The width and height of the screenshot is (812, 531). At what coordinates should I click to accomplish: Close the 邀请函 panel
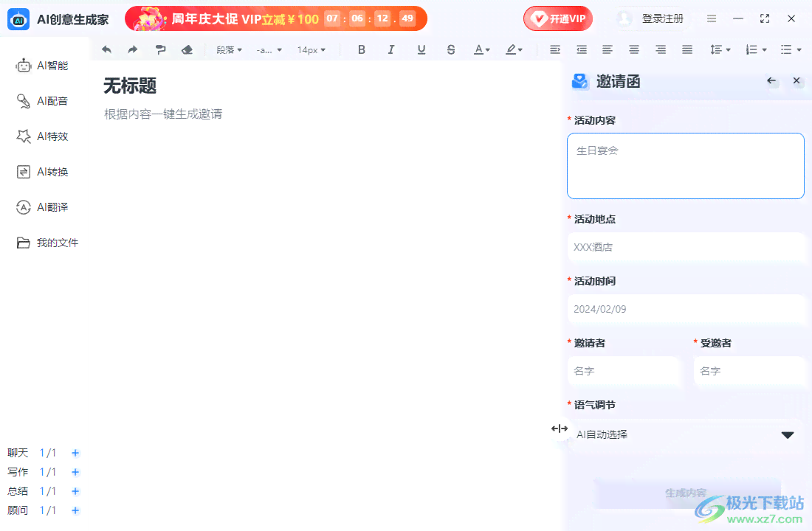[796, 80]
